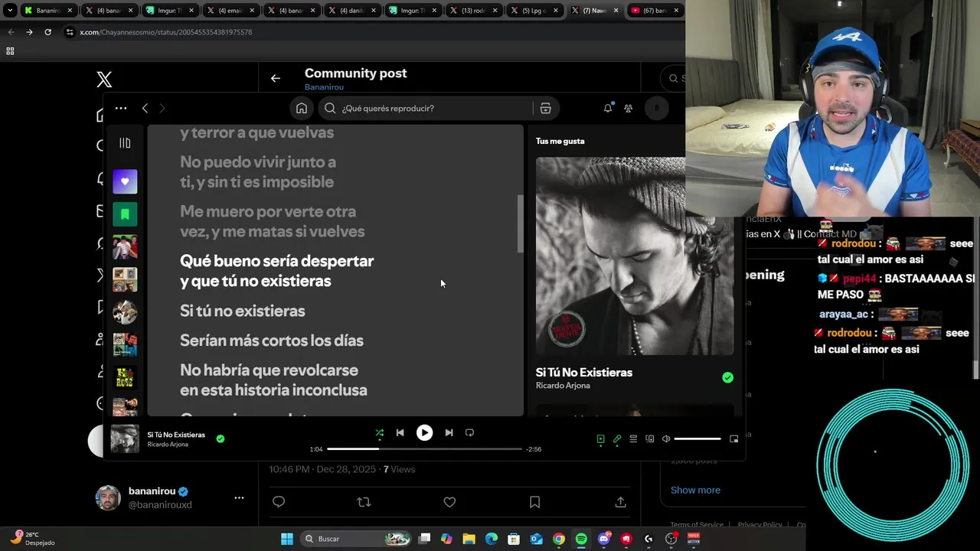Adjust the Spotify volume slider
980x551 pixels.
(697, 439)
